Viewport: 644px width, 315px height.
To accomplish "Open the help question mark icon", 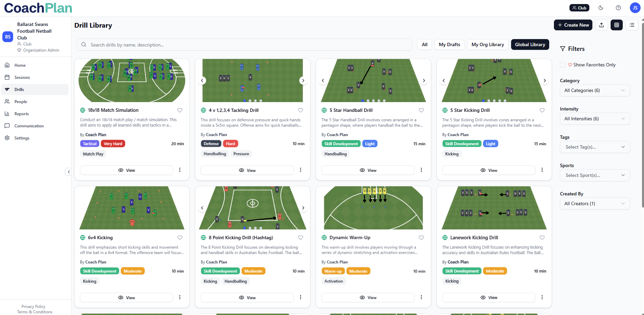I will pos(618,8).
